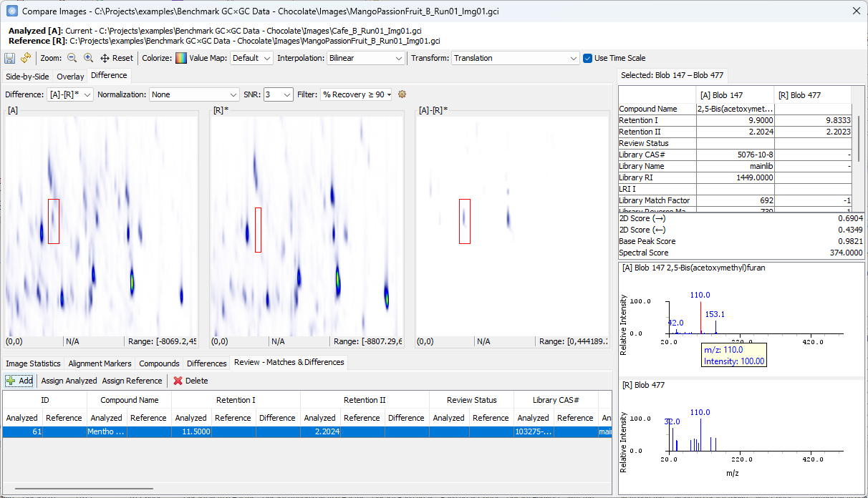Add a new review entry
Viewport: 868px width, 498px height.
point(19,381)
